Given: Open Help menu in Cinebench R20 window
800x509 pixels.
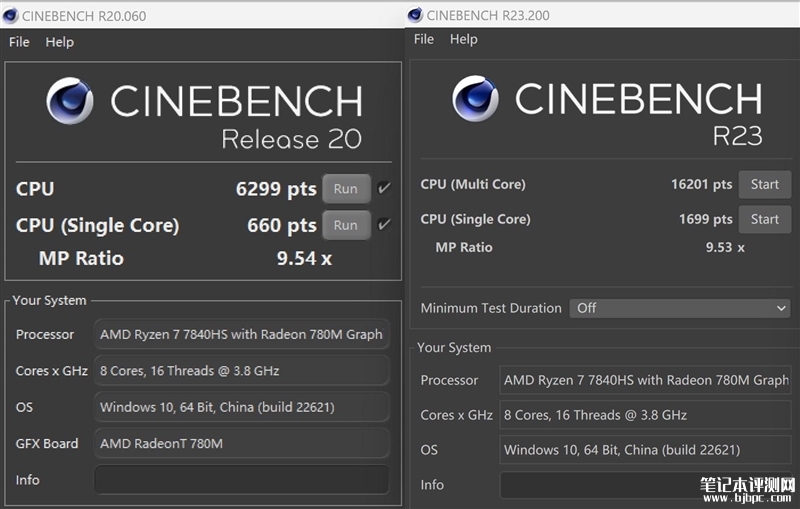Looking at the screenshot, I should (x=59, y=42).
